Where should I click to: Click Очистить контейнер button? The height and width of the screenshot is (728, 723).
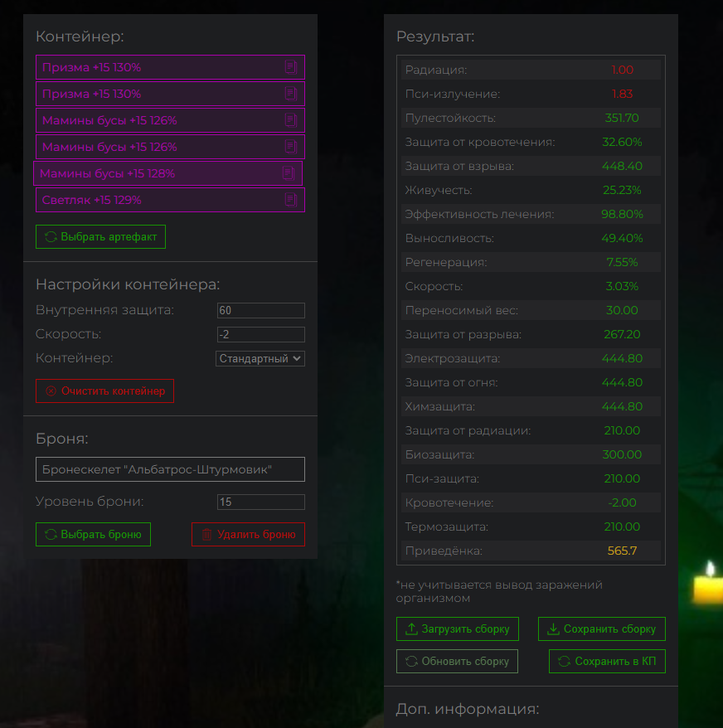[x=104, y=391]
